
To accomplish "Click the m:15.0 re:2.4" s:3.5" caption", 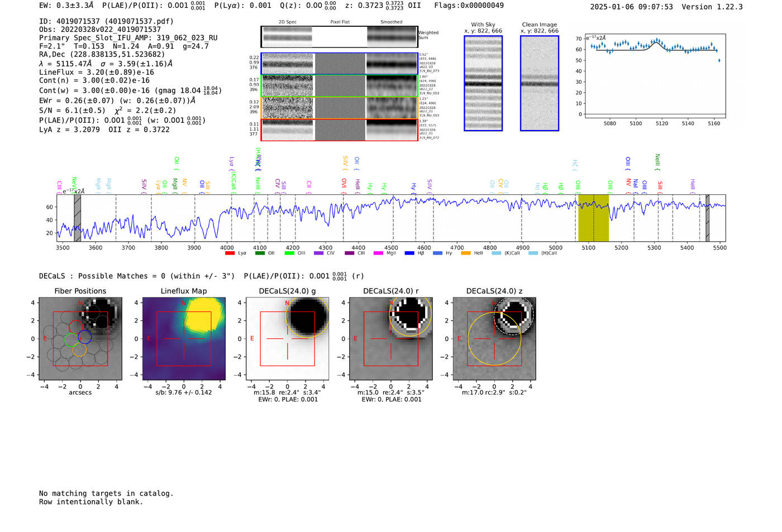I will [391, 392].
